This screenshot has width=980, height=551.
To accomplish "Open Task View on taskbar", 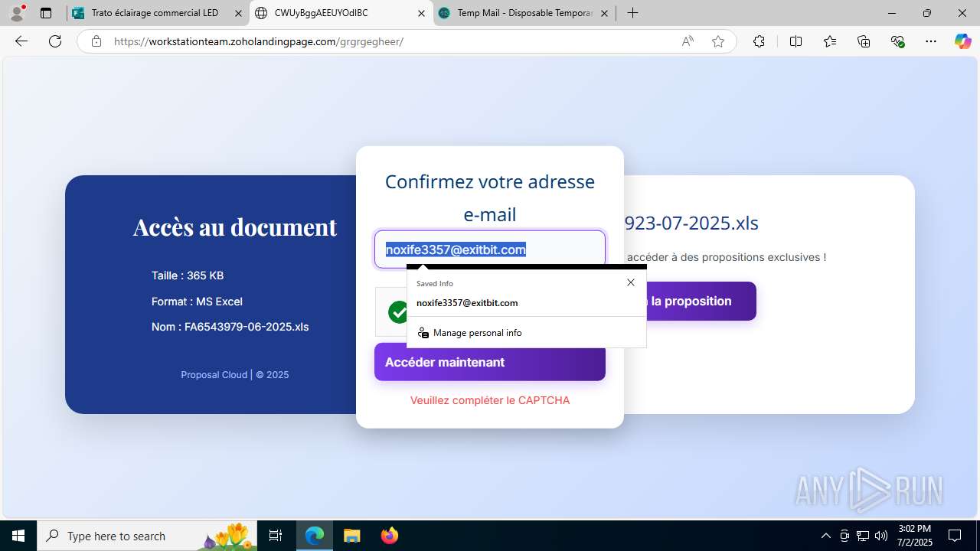I will click(x=276, y=536).
